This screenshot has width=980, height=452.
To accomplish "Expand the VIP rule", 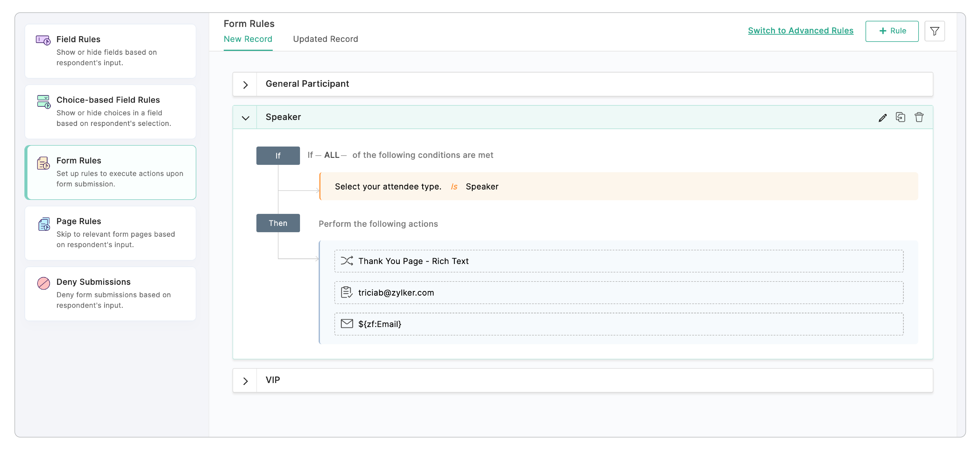I will point(245,381).
